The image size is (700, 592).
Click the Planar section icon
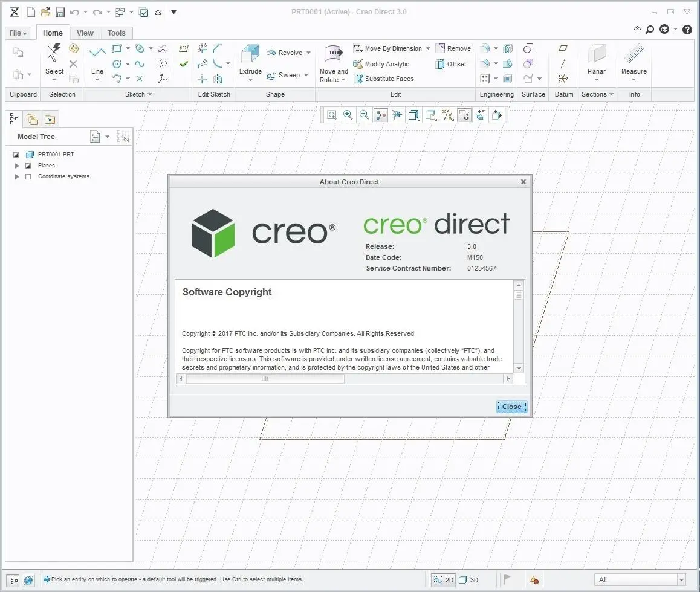tap(597, 54)
